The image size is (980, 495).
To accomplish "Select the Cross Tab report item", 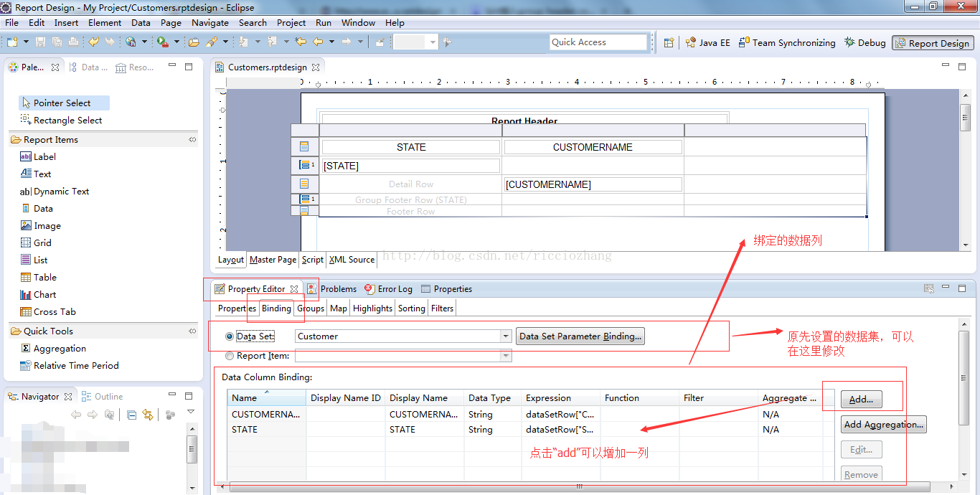I will pos(48,311).
